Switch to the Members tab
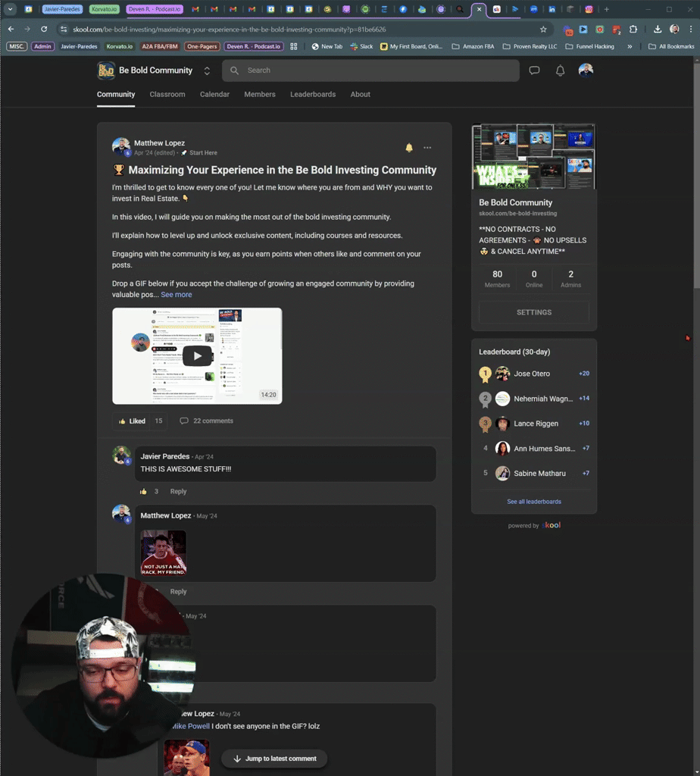Viewport: 700px width, 776px height. (260, 94)
